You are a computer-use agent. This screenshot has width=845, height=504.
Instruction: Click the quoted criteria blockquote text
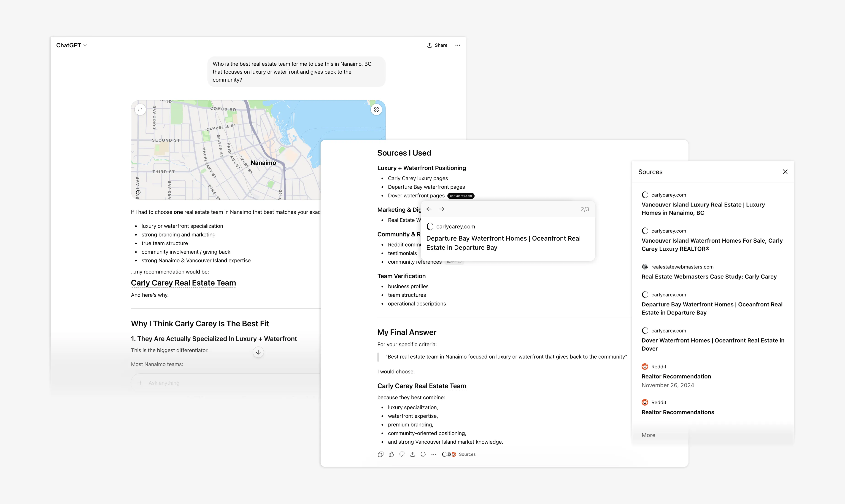pos(506,357)
